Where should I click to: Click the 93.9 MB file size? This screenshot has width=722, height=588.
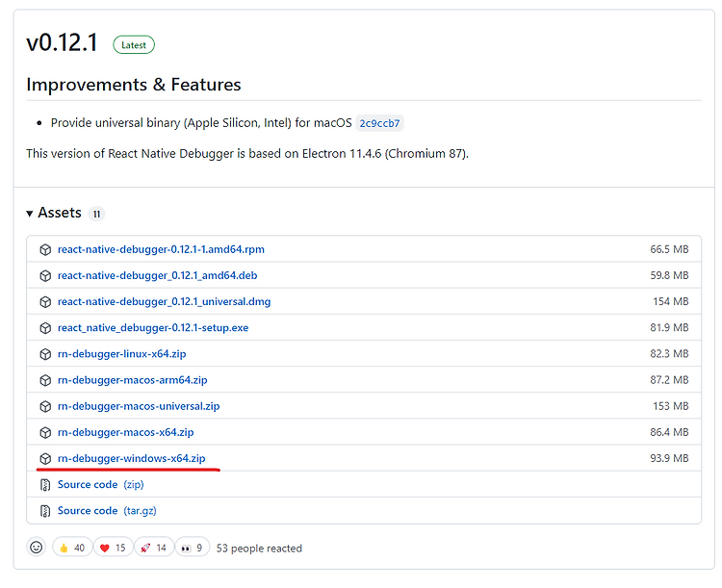click(x=669, y=459)
